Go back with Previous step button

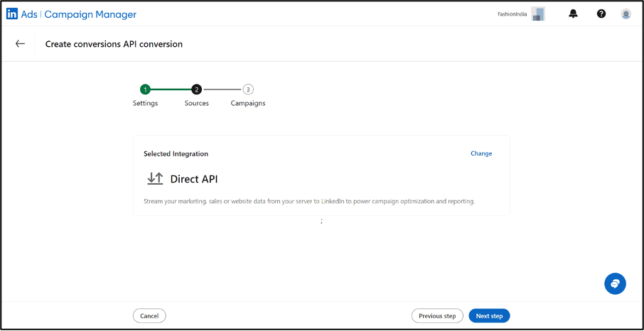[x=437, y=316]
